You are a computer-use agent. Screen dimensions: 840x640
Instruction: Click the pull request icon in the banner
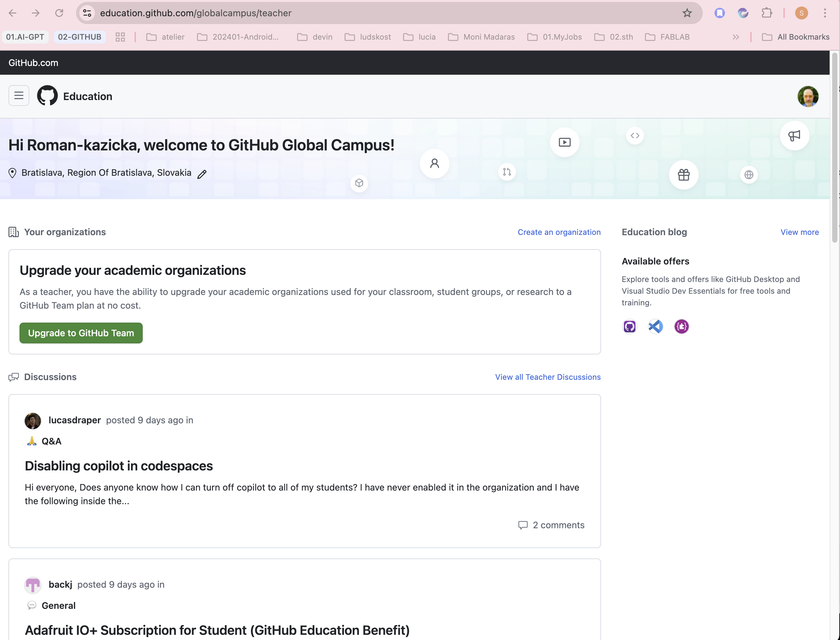coord(506,172)
